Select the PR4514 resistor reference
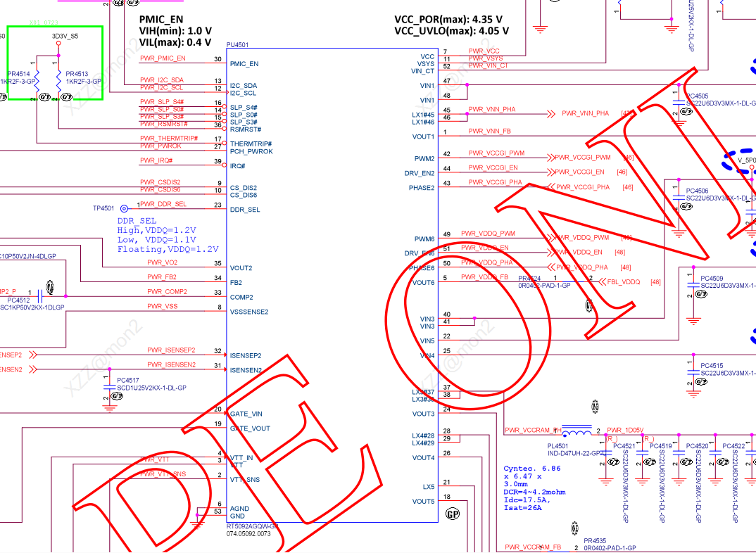Screen dimensions: 756x553 pos(18,74)
